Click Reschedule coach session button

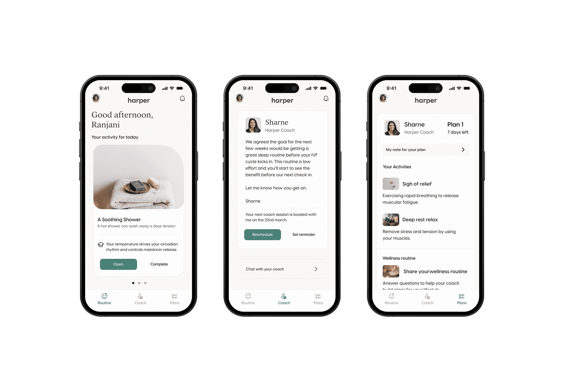coord(262,234)
